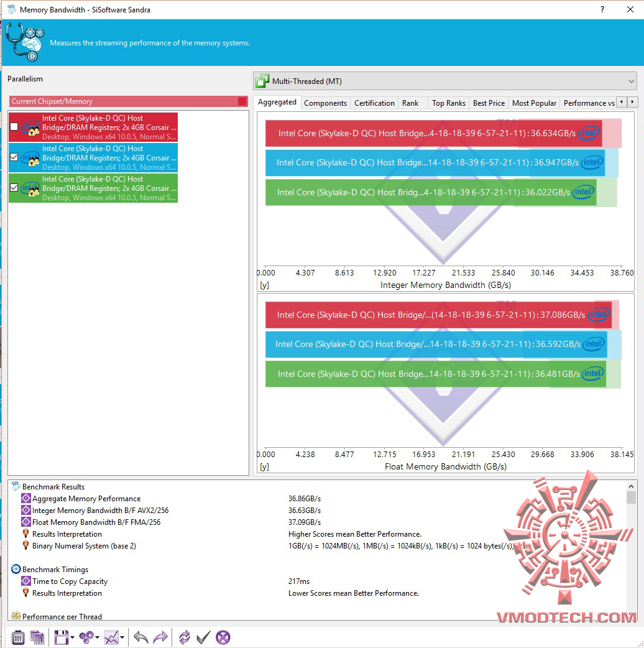Click the 36.86GB/s aggregate value
Viewport: 644px width, 648px height.
point(305,498)
